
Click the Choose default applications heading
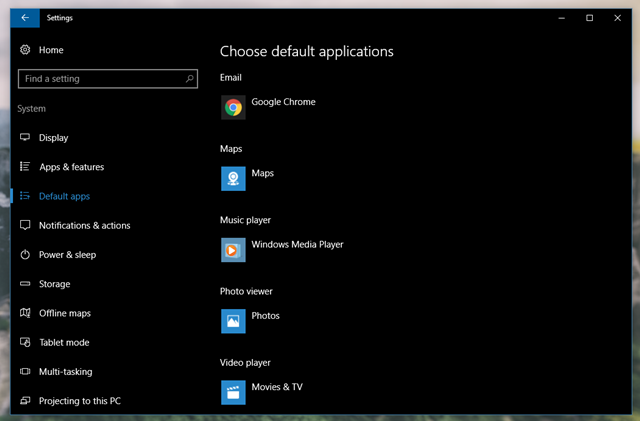coord(307,51)
